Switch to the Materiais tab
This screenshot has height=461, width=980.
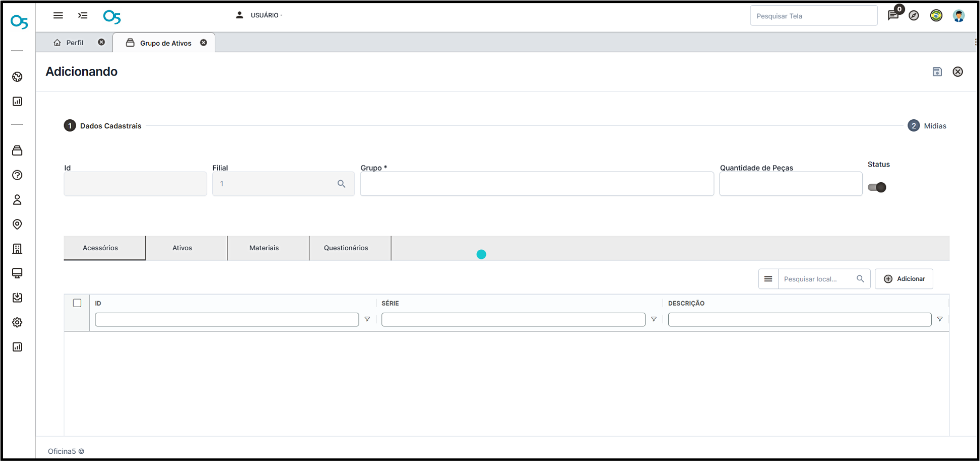(264, 248)
